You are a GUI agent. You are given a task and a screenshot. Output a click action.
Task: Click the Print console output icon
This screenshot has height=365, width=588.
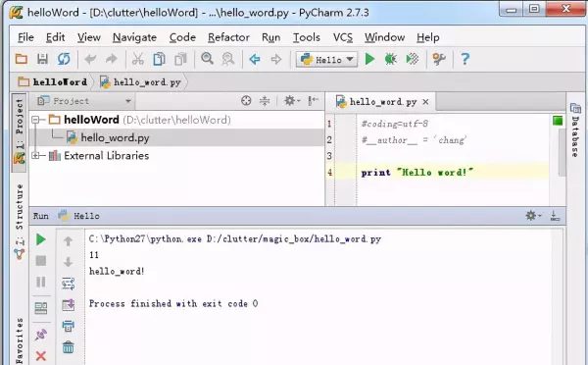[68, 326]
